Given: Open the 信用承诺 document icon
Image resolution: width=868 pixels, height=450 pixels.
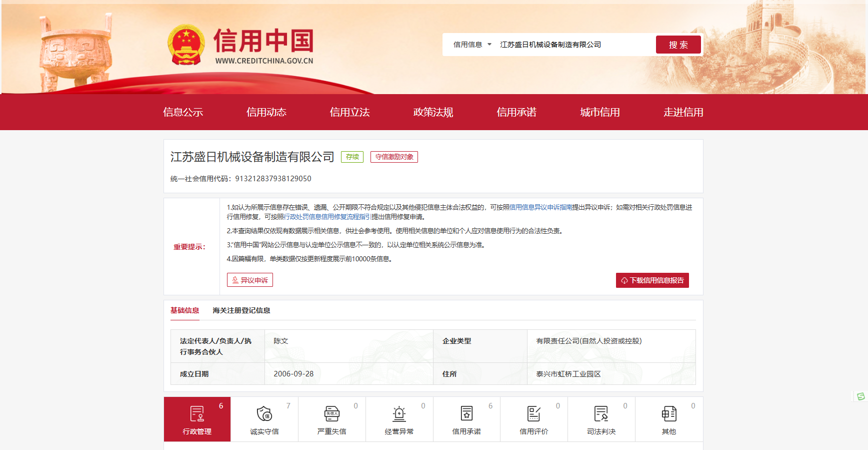Looking at the screenshot, I should tap(466, 414).
